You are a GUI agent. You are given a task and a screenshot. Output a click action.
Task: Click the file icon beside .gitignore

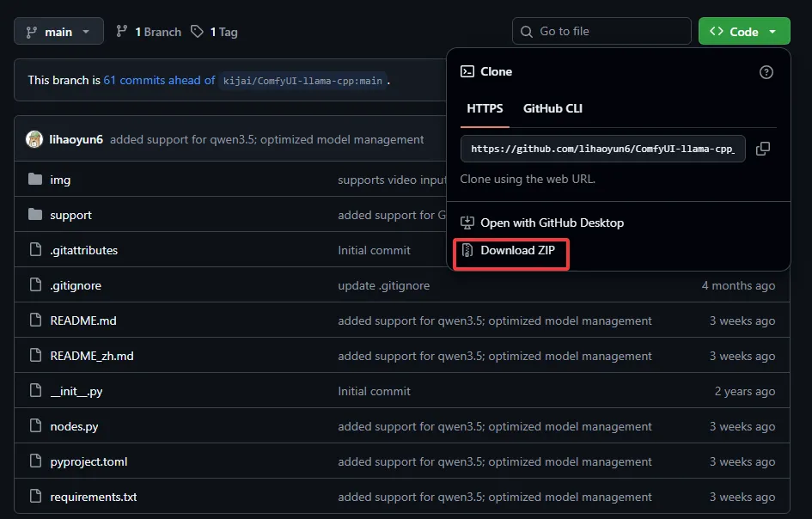[x=35, y=285]
